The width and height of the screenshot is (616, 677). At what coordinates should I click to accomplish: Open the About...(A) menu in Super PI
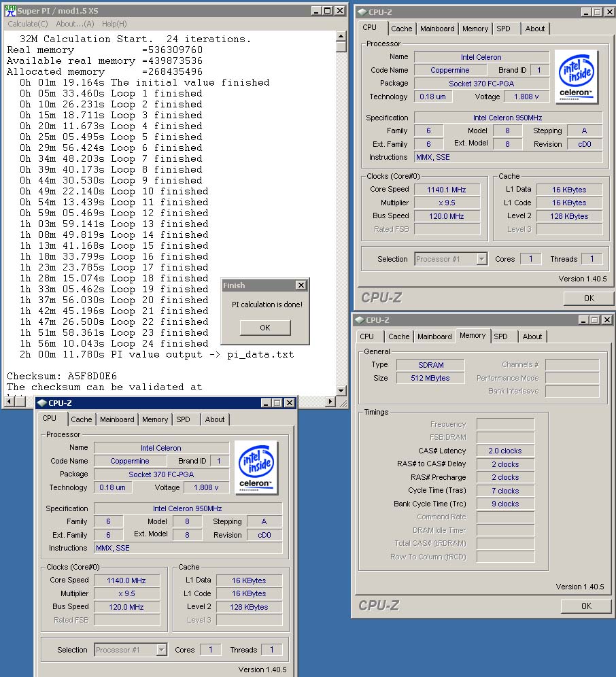[x=75, y=24]
